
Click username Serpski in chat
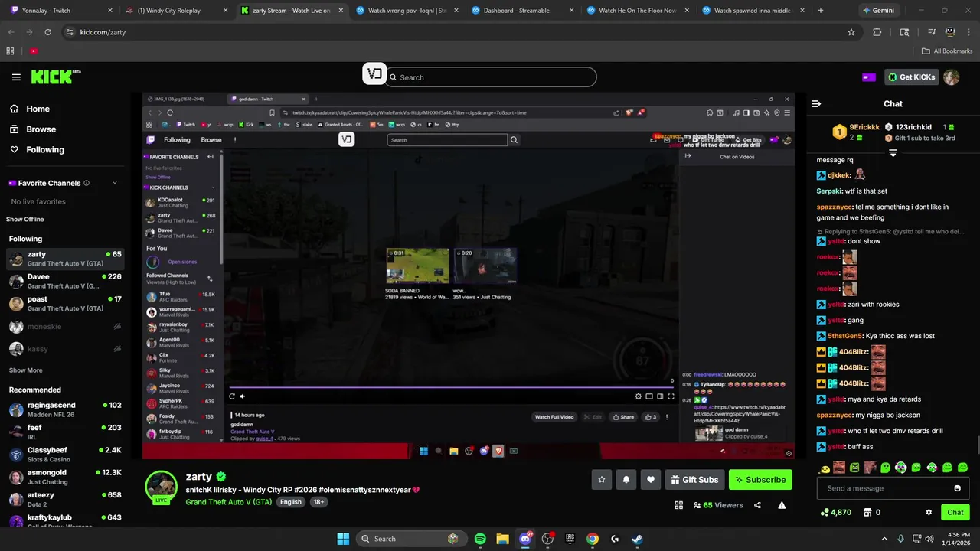tap(829, 191)
